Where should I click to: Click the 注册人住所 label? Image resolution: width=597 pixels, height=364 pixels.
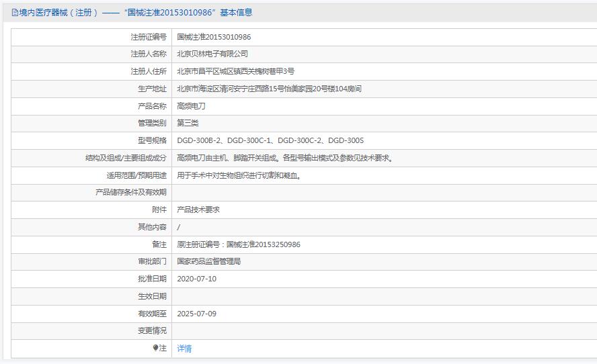click(x=149, y=71)
